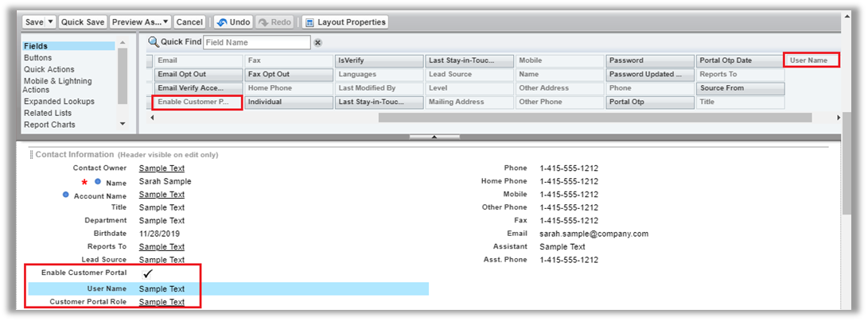The height and width of the screenshot is (321, 868).
Task: Select Related Lists category
Action: click(x=48, y=113)
